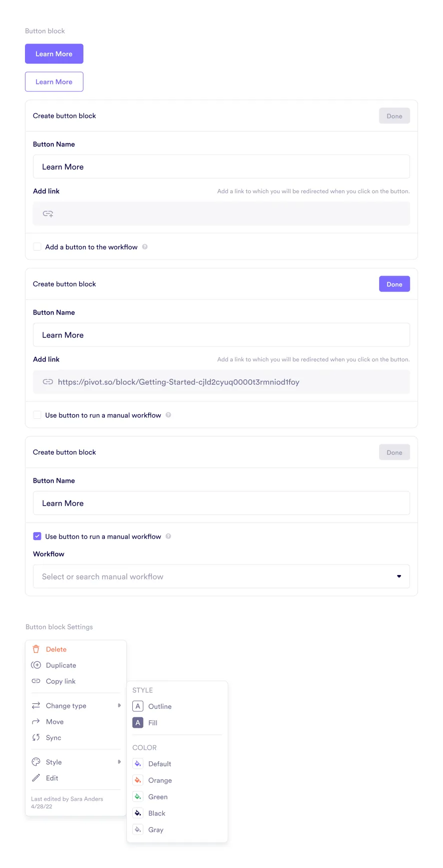Screen dimensions: 443x868
Task: Click the trash icon beside Delete
Action: point(36,649)
